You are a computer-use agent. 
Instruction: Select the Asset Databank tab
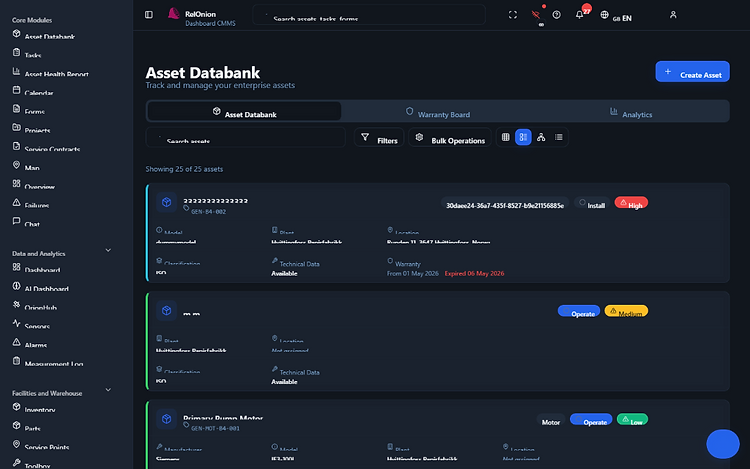(x=244, y=111)
